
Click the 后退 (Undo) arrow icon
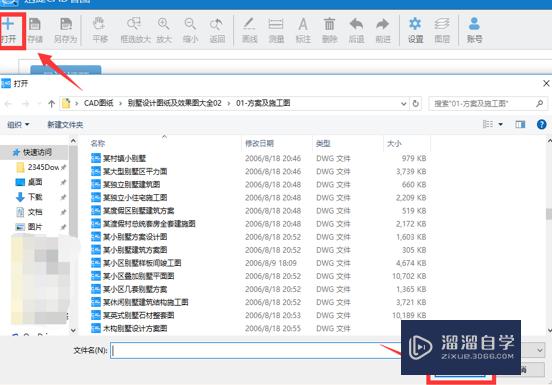click(356, 30)
